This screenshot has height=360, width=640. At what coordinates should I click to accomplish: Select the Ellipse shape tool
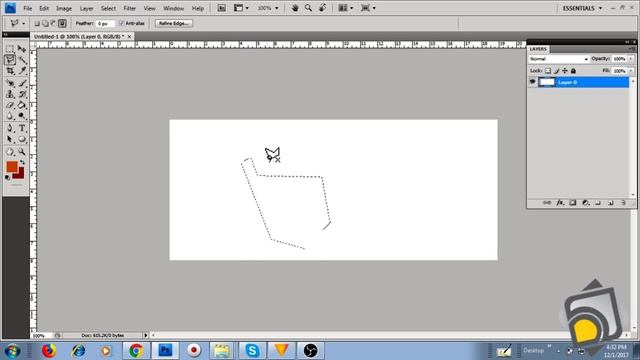pos(22,139)
